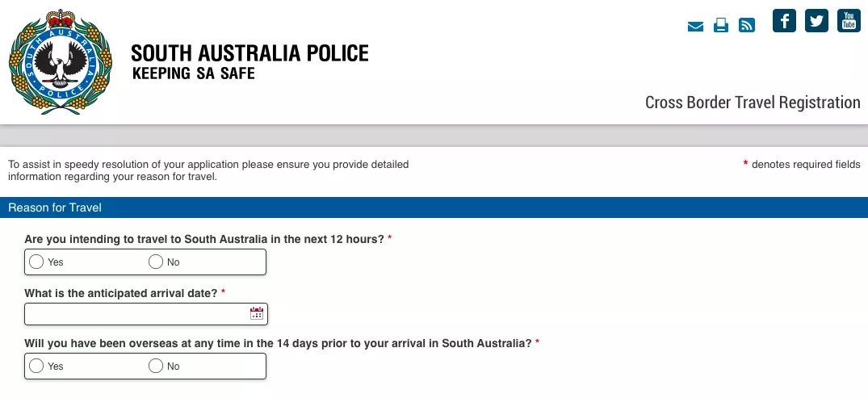Screen dimensions: 868x398
Task: Click the denotes required fields note
Action: point(802,165)
